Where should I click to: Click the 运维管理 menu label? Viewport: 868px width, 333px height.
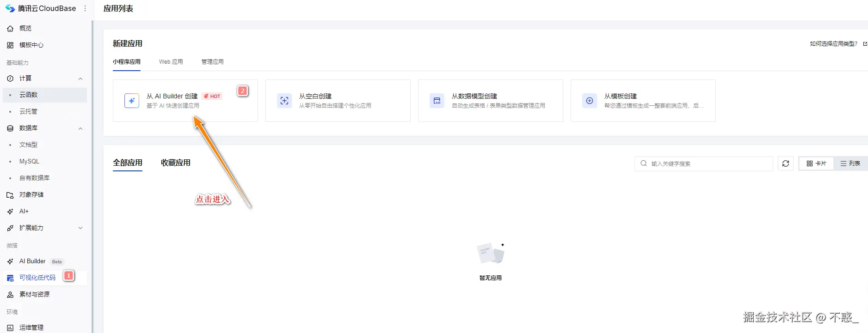coord(31,327)
